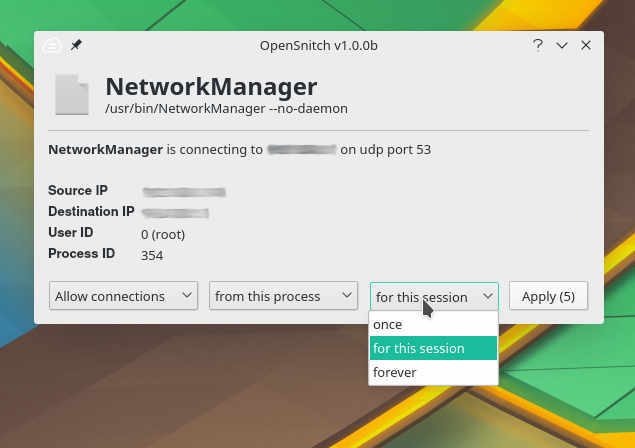Click the User ID value 0 (root)
Screen dimensions: 635x448
click(x=163, y=234)
